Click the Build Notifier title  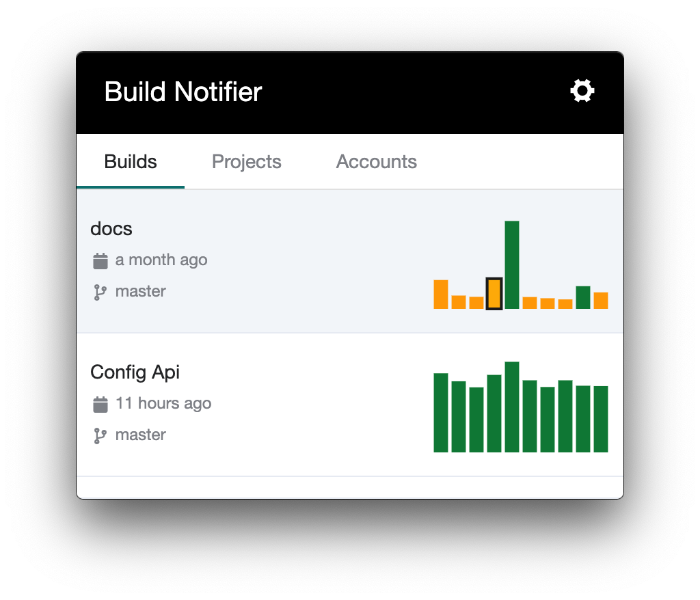pos(183,92)
